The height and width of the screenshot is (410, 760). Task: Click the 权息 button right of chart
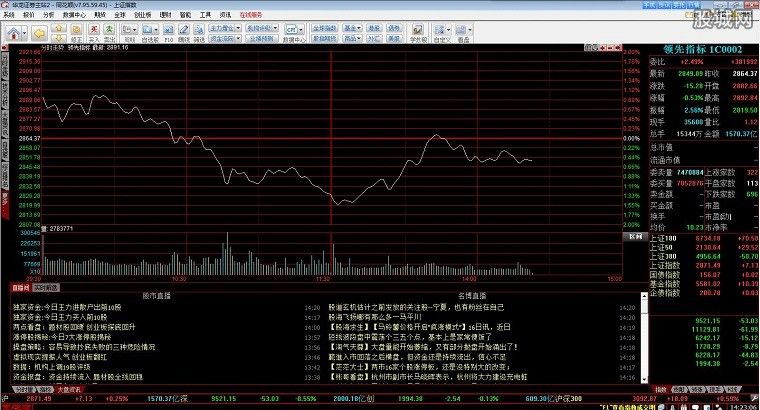point(633,237)
